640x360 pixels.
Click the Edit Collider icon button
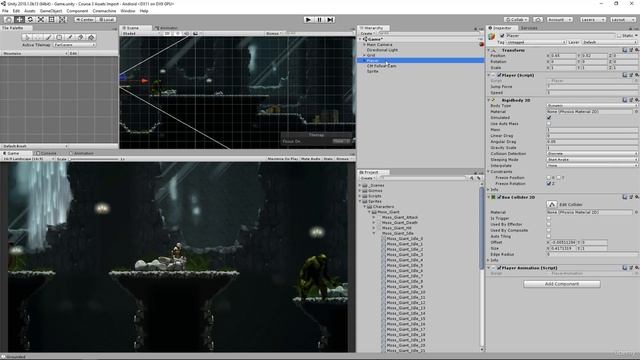552,204
